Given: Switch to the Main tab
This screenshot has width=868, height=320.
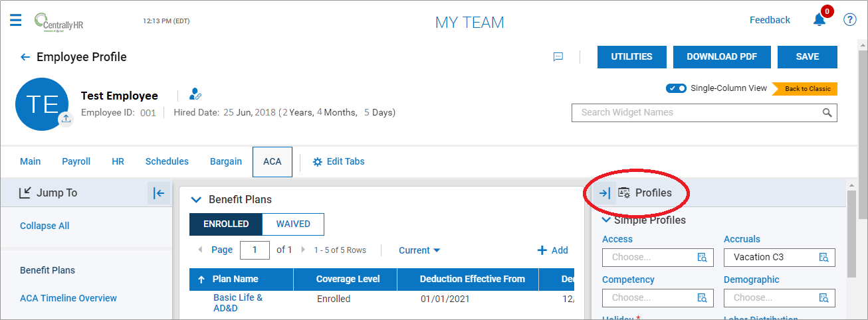Looking at the screenshot, I should click(31, 161).
